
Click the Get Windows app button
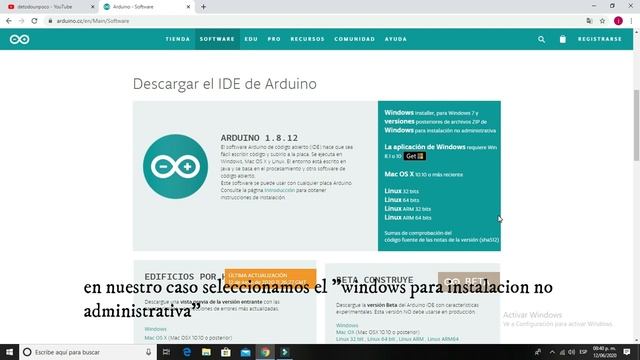(x=415, y=156)
